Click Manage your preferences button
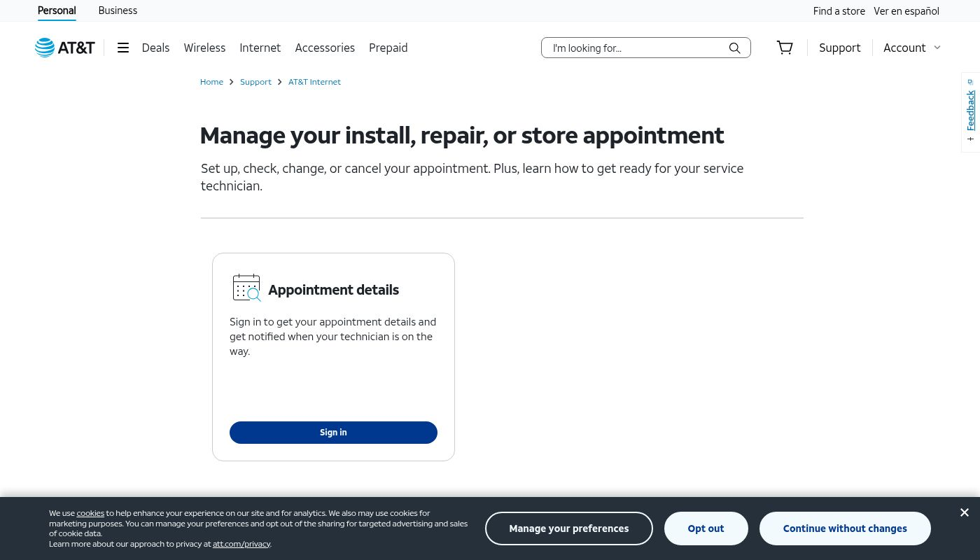980x560 pixels. click(568, 528)
